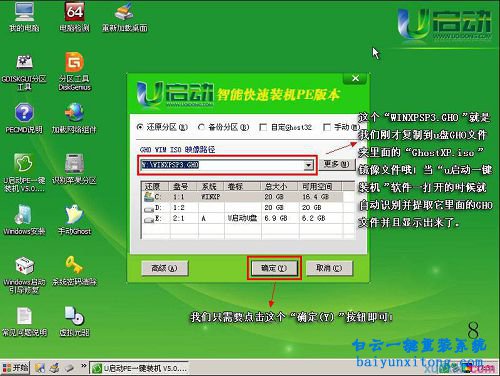Image resolution: width=500 pixels, height=376 pixels.
Task: Click the 确定(Y) button
Action: (x=274, y=268)
